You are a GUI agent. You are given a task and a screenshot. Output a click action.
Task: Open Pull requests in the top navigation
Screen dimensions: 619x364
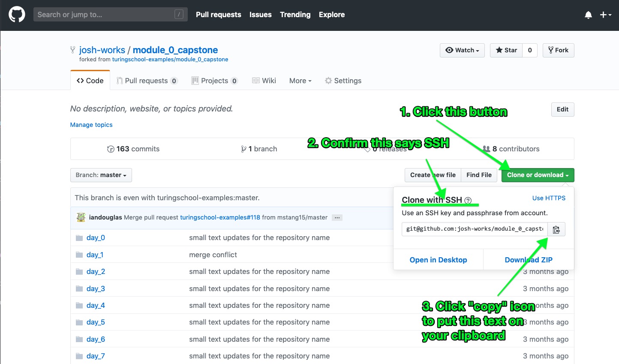point(219,15)
